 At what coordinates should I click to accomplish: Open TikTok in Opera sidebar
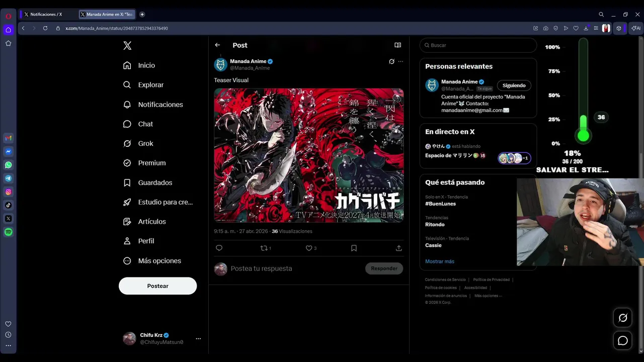tap(9, 205)
